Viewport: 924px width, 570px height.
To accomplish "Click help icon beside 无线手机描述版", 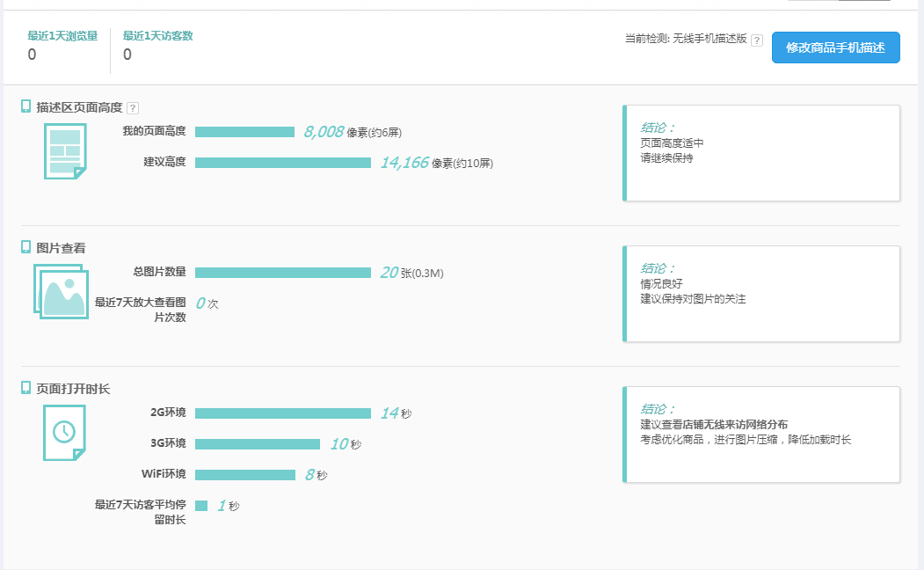I will (x=757, y=40).
